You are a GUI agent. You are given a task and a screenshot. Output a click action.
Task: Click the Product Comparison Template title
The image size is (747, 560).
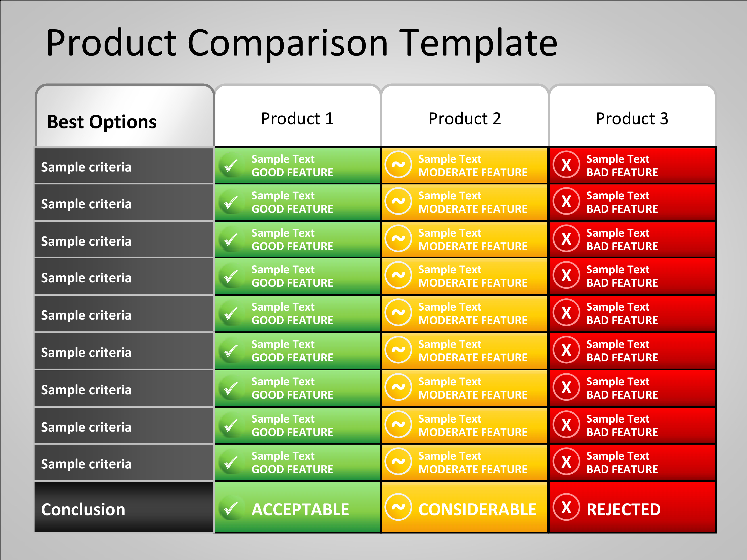(x=302, y=43)
